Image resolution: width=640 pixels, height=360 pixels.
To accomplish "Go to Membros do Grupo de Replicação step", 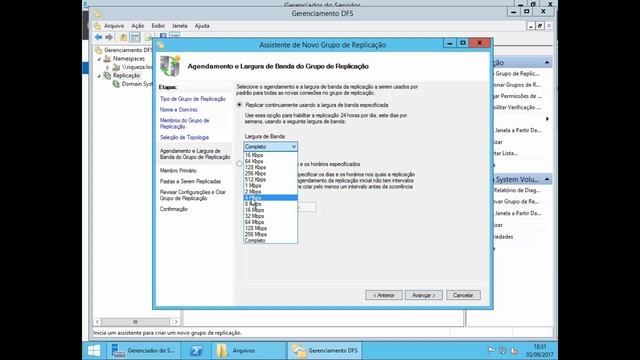I will point(184,124).
